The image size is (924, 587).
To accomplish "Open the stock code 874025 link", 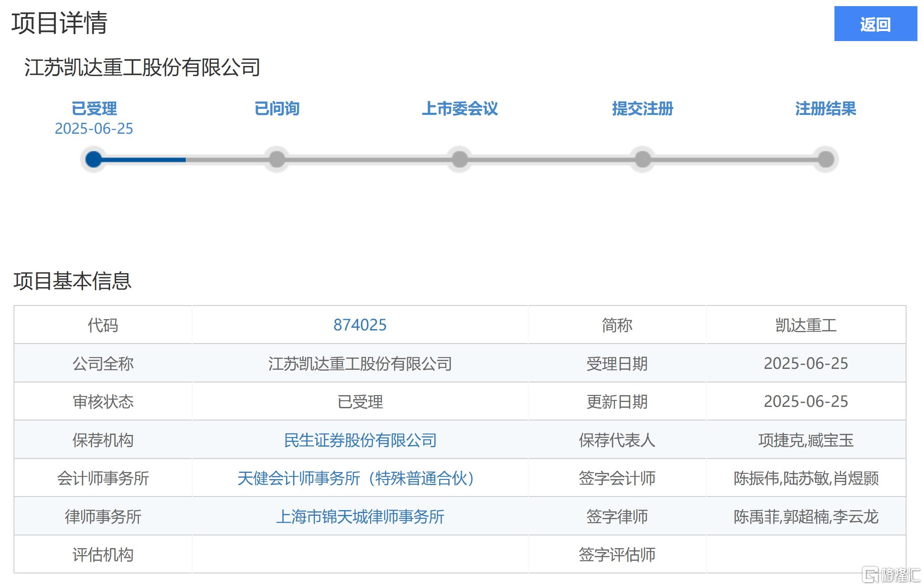I will 360,325.
